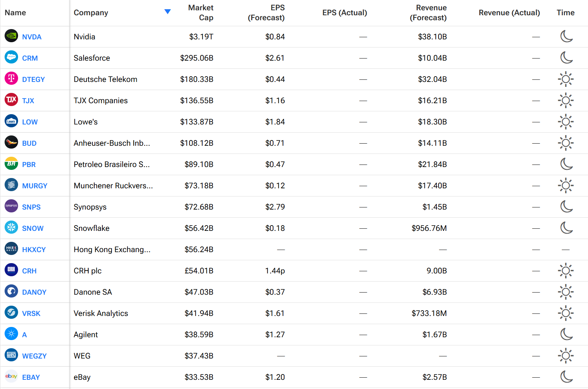This screenshot has width=588, height=389.
Task: Open the PBR ticker link
Action: click(29, 165)
